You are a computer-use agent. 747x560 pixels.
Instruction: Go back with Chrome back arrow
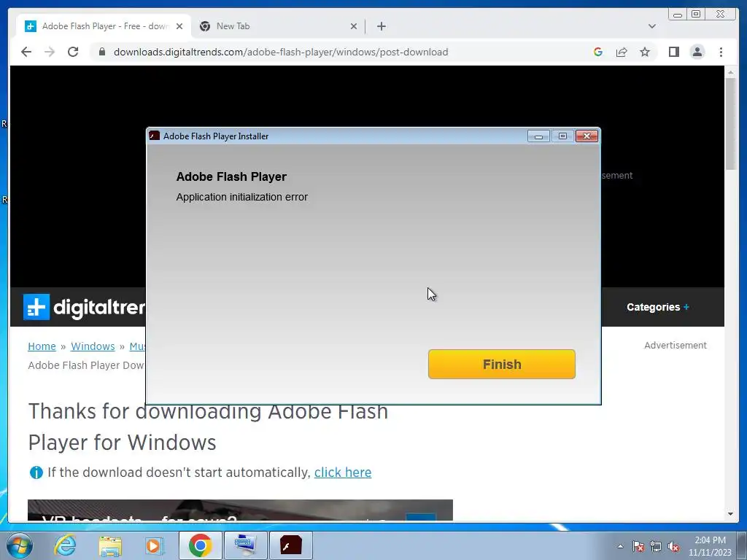tap(26, 52)
